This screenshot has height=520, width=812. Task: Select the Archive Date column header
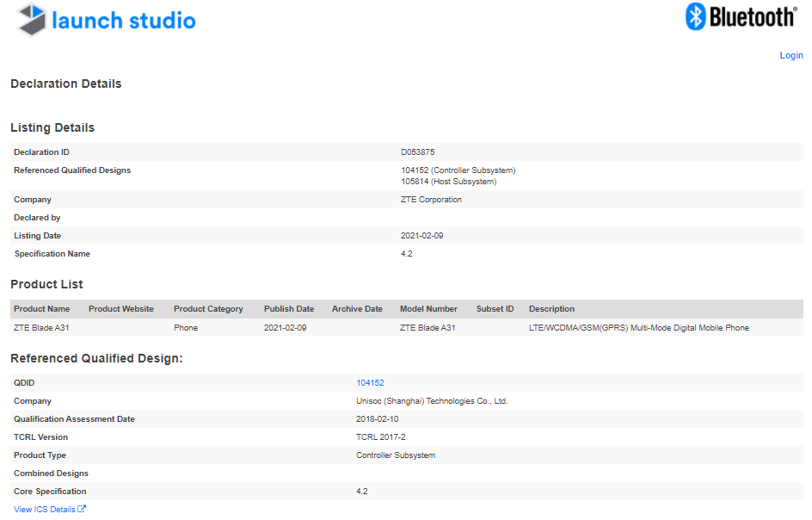(x=357, y=309)
